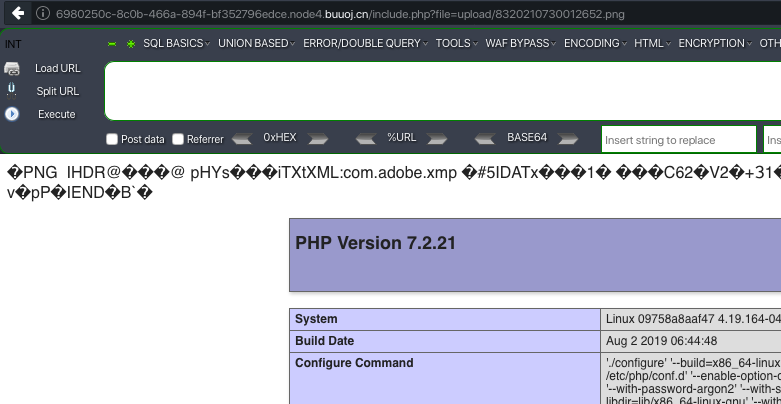The image size is (781, 404).
Task: Load URL into HackBar
Action: 57,68
